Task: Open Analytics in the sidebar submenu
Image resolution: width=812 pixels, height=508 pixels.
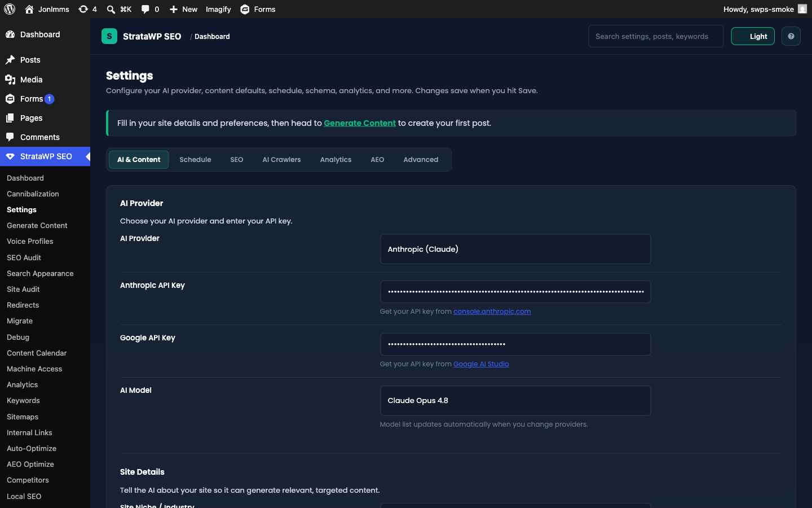Action: pos(22,384)
